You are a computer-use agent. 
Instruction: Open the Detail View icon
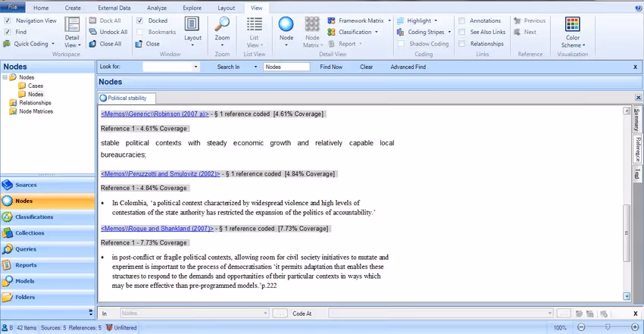tap(72, 26)
